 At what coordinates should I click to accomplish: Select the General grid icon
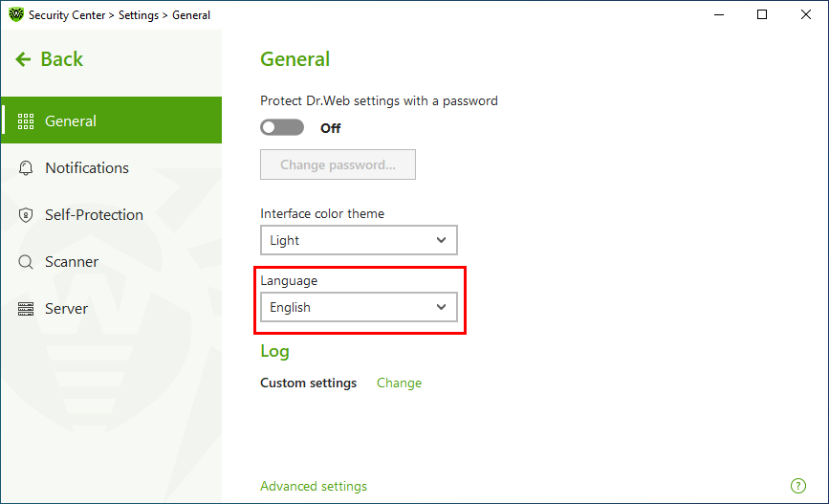26,121
